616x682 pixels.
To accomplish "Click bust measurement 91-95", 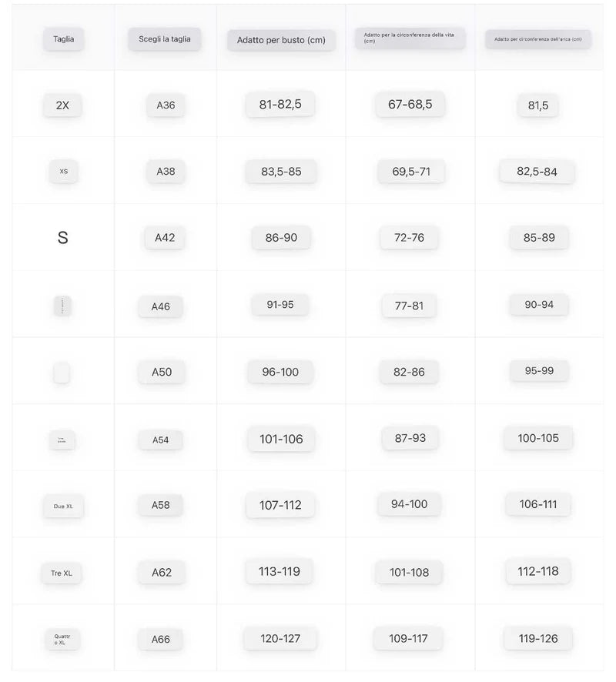I will (x=280, y=305).
